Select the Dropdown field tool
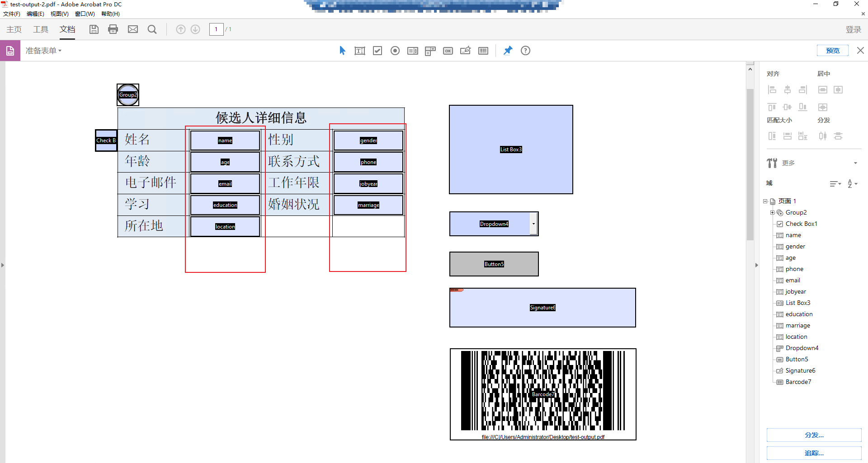 [x=430, y=51]
